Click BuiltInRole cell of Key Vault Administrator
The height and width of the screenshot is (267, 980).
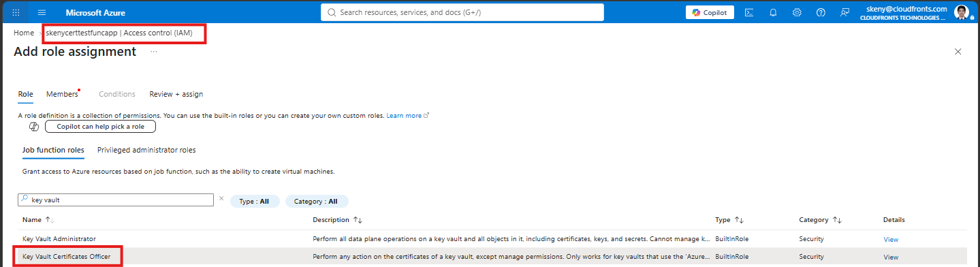point(733,239)
